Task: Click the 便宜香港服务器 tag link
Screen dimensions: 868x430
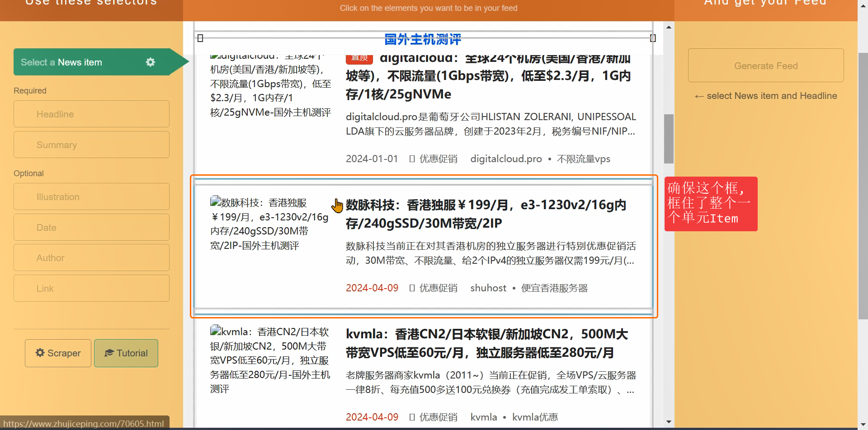Action: pyautogui.click(x=554, y=288)
